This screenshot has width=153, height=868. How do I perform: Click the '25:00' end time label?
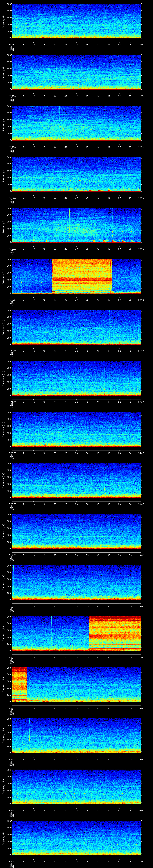pos(141,555)
